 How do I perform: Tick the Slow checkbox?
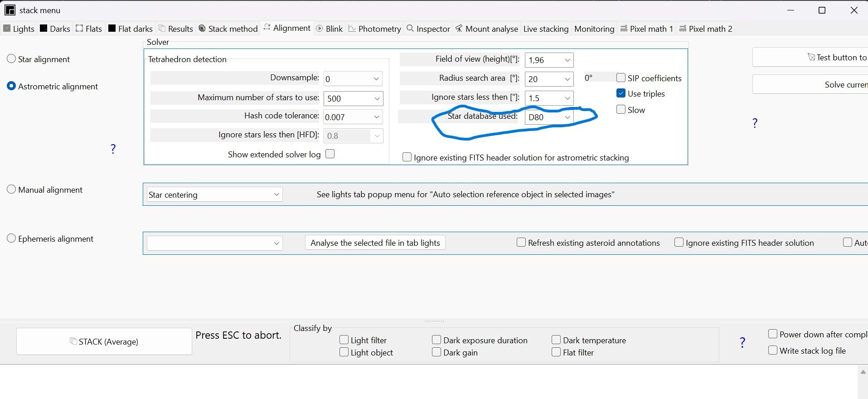click(x=621, y=110)
